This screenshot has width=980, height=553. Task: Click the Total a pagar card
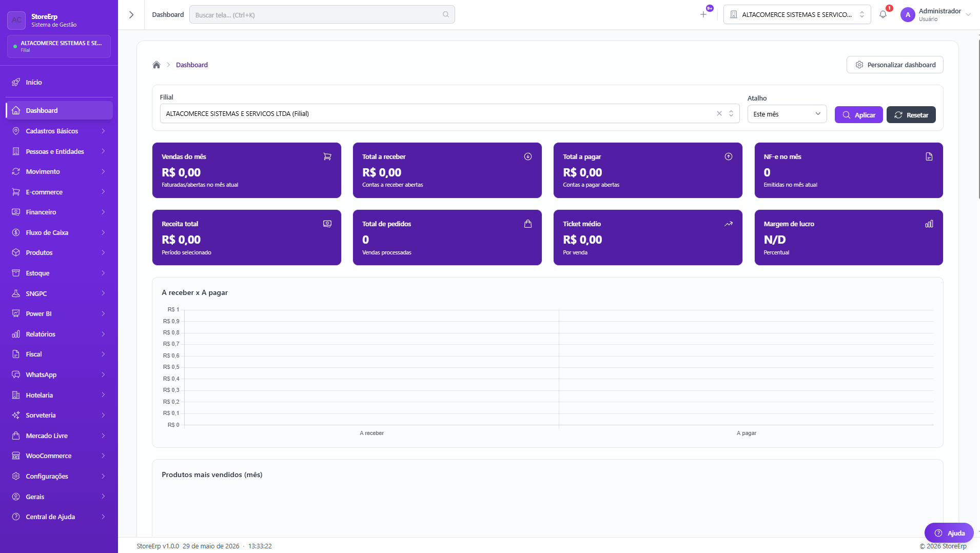648,170
